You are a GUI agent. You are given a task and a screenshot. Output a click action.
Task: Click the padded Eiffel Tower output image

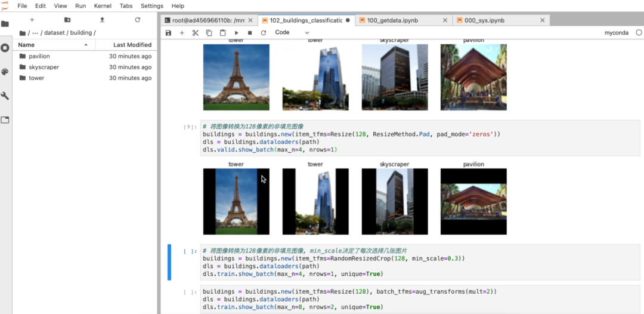pyautogui.click(x=236, y=201)
